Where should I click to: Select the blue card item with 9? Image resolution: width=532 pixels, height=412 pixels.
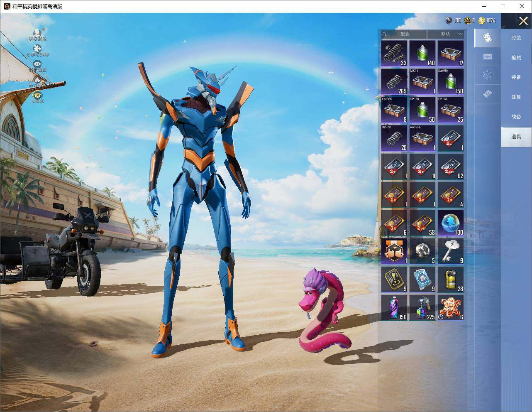(422, 279)
